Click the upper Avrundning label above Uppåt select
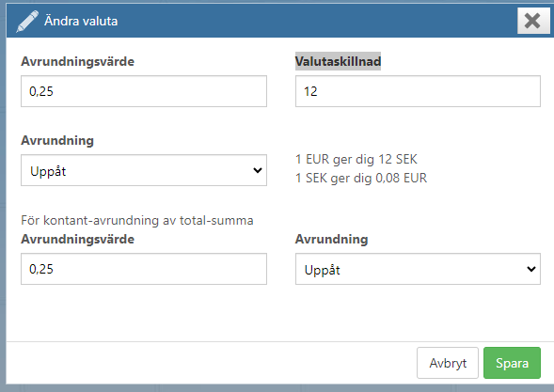554x392 pixels. 57,141
